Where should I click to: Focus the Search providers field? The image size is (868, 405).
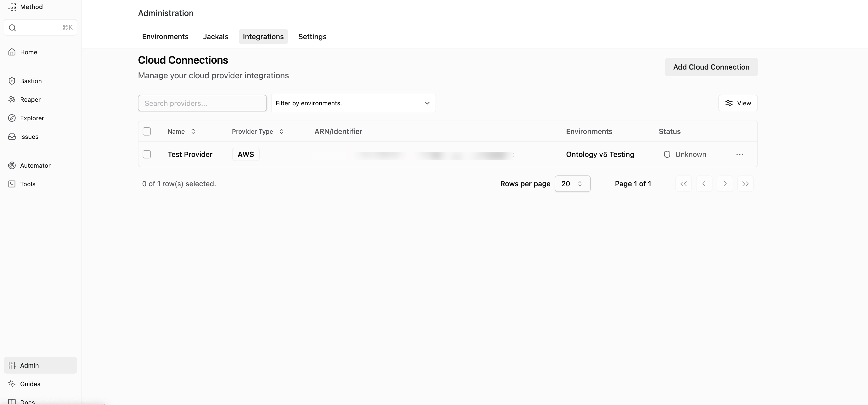(202, 103)
